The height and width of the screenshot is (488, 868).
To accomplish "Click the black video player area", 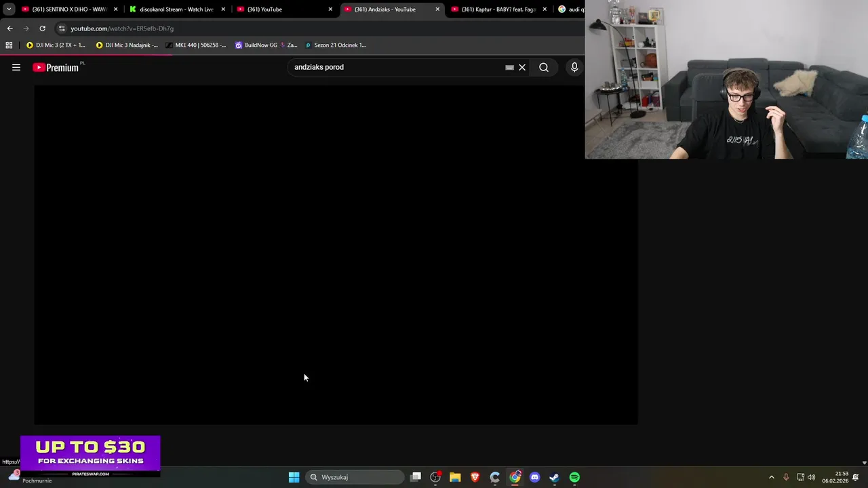I will 336,254.
